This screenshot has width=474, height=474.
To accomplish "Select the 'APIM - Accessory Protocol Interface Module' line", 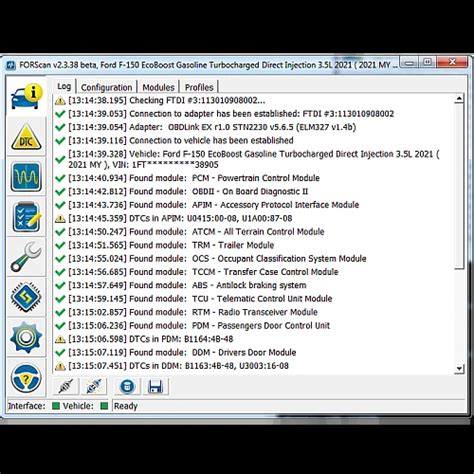I will point(207,205).
